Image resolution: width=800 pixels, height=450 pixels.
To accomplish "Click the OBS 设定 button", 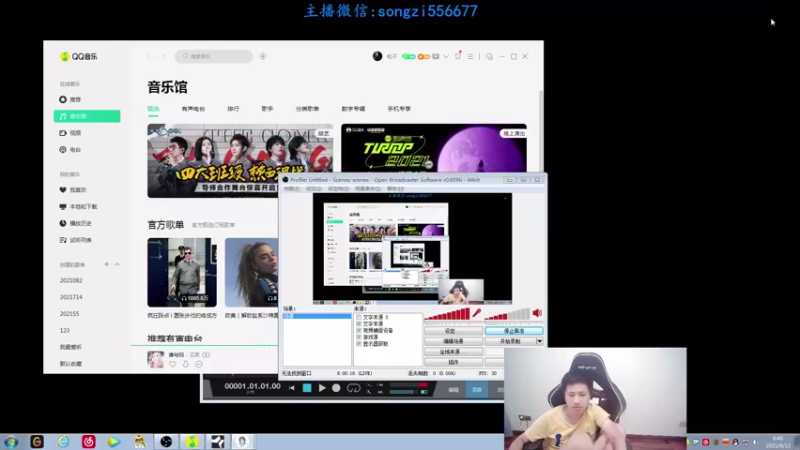I will point(454,331).
